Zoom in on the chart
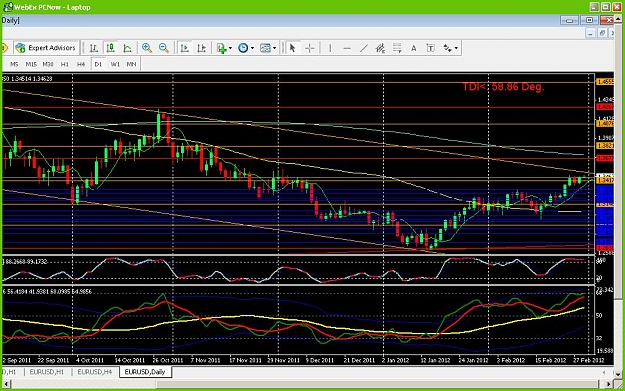625x391 pixels. [147, 48]
